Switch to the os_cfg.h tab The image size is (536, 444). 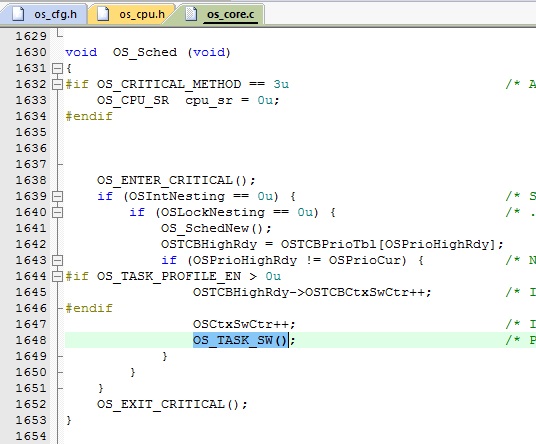click(43, 14)
